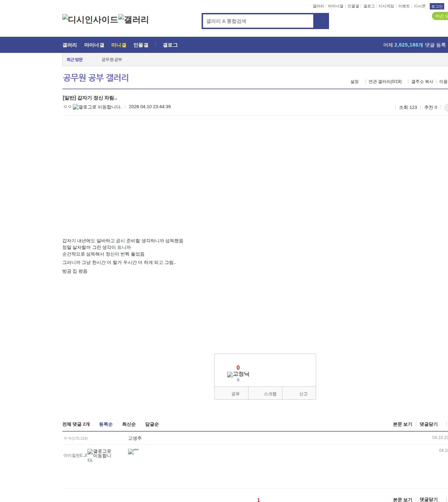
Task: Click the 디시인사이드 logo image
Action: click(x=90, y=20)
